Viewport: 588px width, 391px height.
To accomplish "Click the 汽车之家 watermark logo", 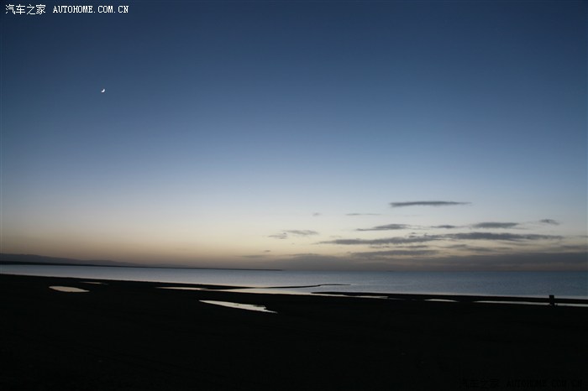I will click(x=25, y=9).
